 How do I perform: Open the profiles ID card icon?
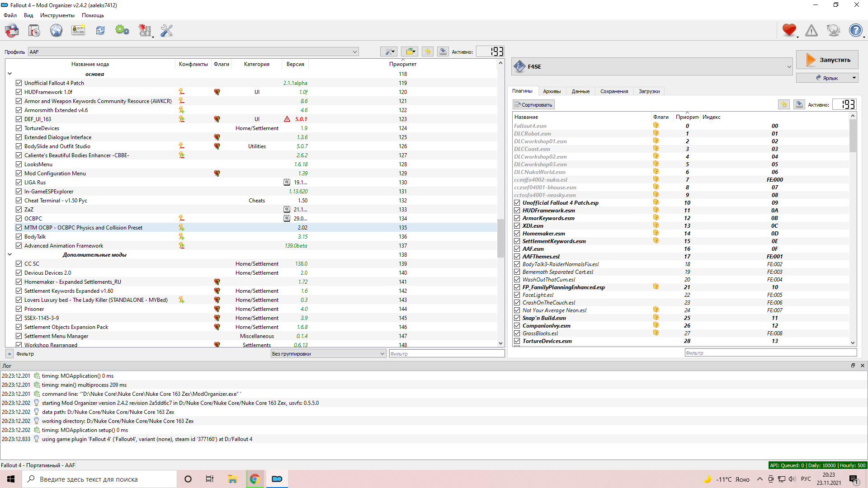coord(78,31)
